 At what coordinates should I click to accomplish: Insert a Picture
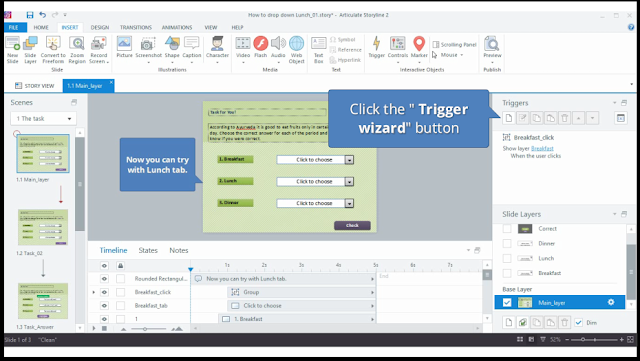[124, 47]
